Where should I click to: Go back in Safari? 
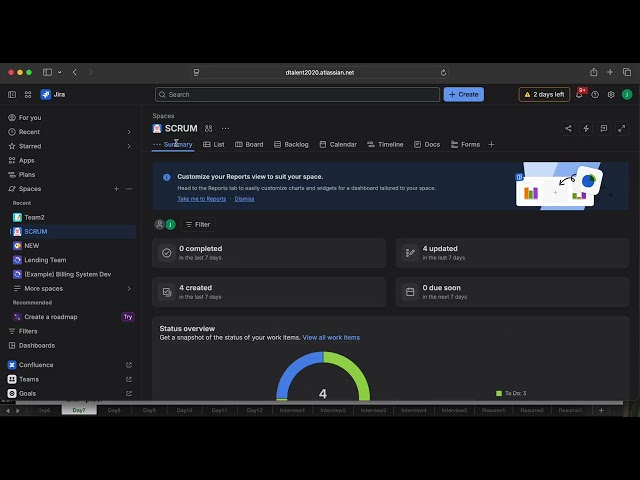(75, 72)
